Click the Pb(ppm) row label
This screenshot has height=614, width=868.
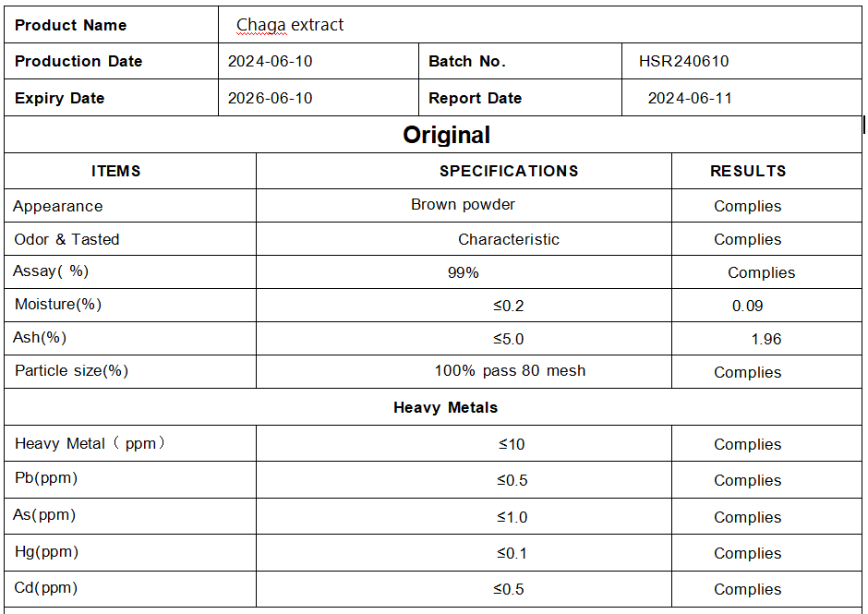tap(46, 478)
